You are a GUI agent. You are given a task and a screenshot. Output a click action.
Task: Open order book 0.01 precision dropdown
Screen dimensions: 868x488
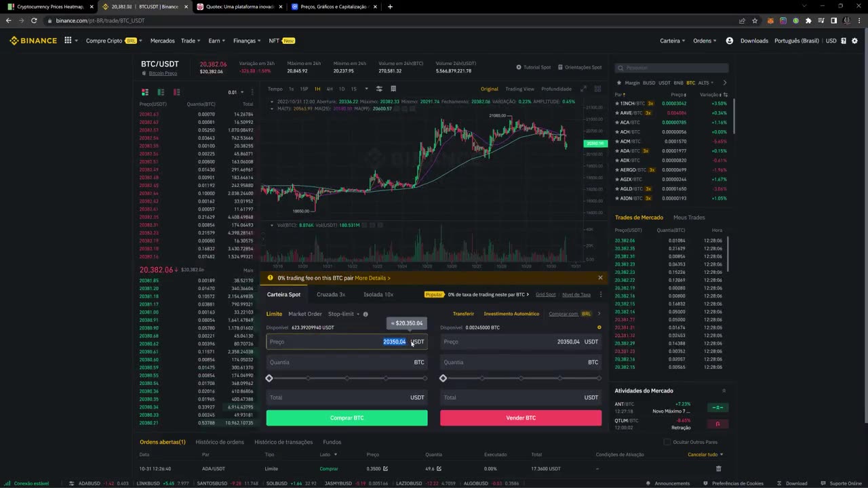tap(236, 92)
